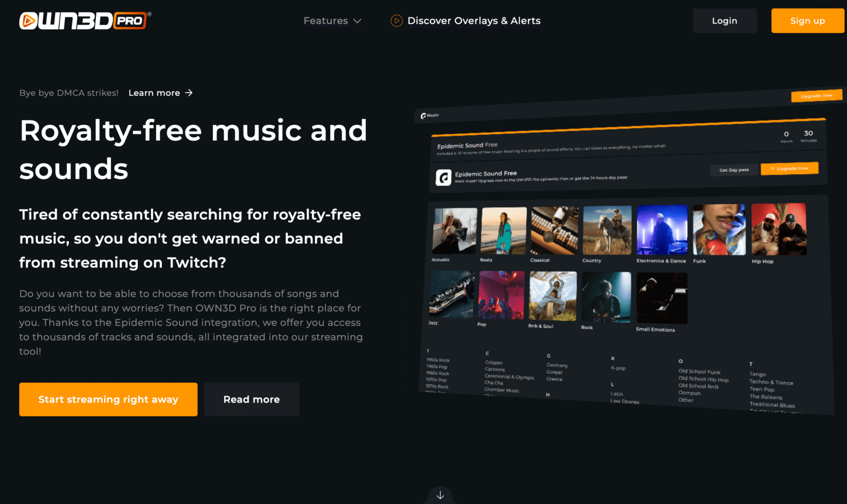Click the orange play icon beside Discover Overlays

[x=397, y=21]
